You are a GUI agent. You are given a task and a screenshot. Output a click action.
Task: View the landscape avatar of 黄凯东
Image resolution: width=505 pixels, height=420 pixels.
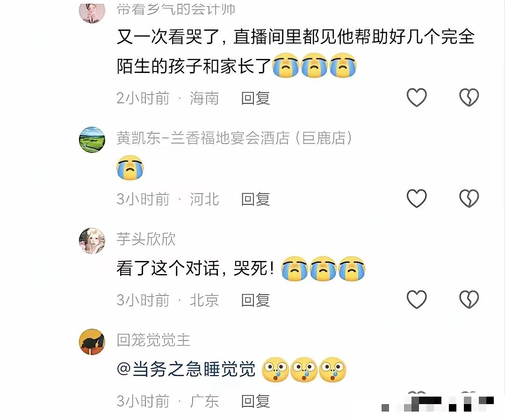click(x=92, y=140)
